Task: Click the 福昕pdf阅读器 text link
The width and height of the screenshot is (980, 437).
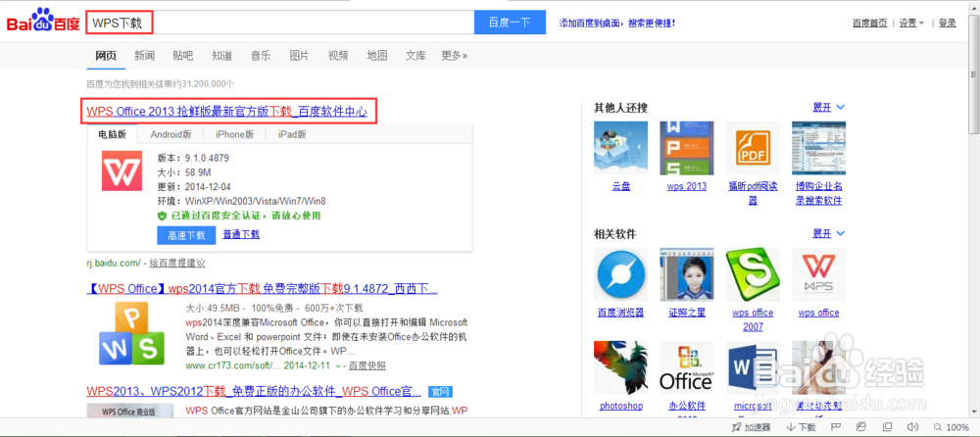Action: (x=753, y=193)
